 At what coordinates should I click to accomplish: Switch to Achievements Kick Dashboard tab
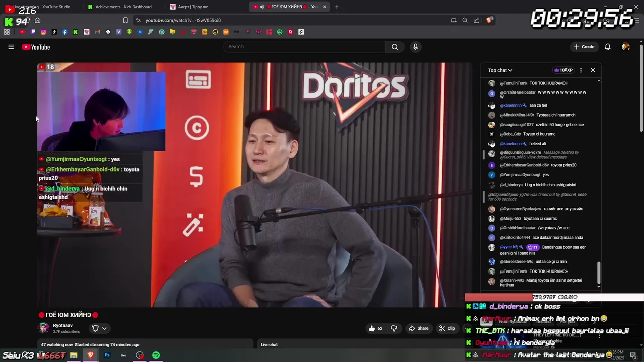pyautogui.click(x=123, y=7)
